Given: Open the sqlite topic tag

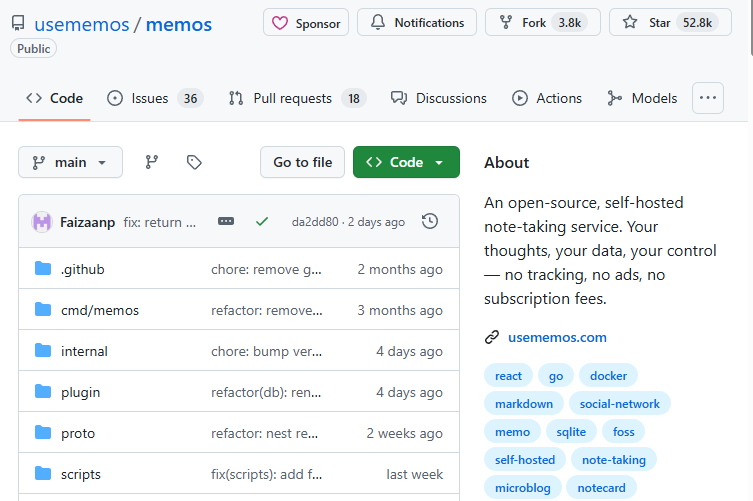Looking at the screenshot, I should click(x=571, y=431).
